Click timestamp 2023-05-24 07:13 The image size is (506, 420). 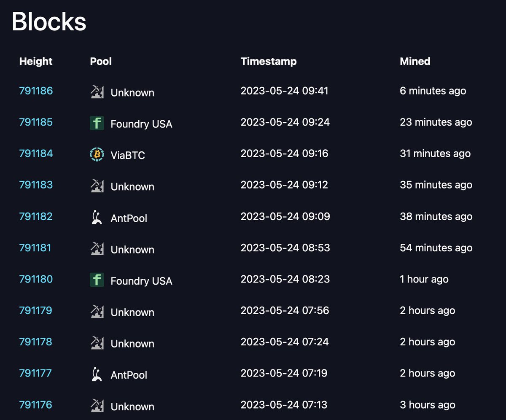tap(284, 405)
